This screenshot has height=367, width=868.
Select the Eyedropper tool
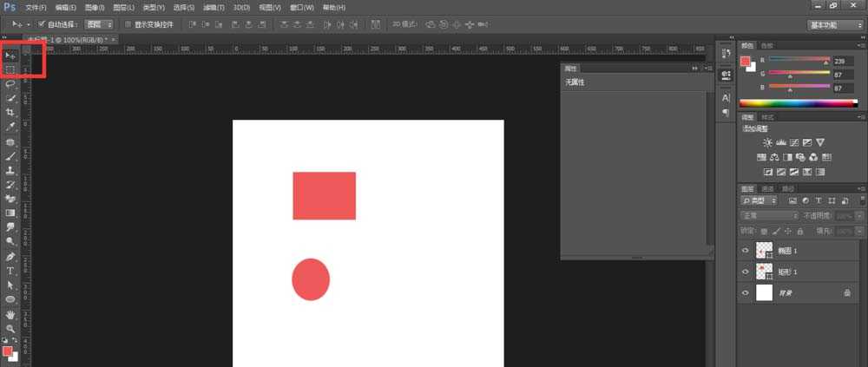(10, 127)
